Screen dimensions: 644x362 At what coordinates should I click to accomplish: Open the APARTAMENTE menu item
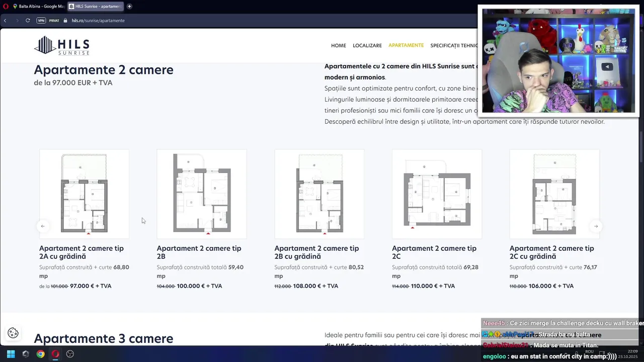(x=406, y=45)
